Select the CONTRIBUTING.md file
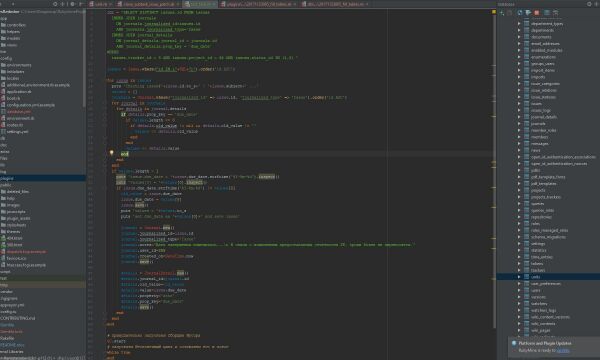 pyautogui.click(x=18, y=318)
